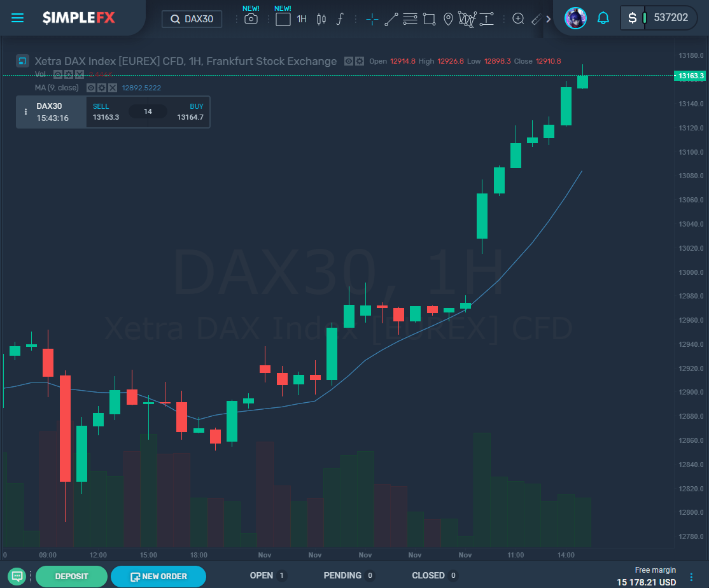
Task: Click the 12780.0 price axis label
Action: tap(691, 536)
